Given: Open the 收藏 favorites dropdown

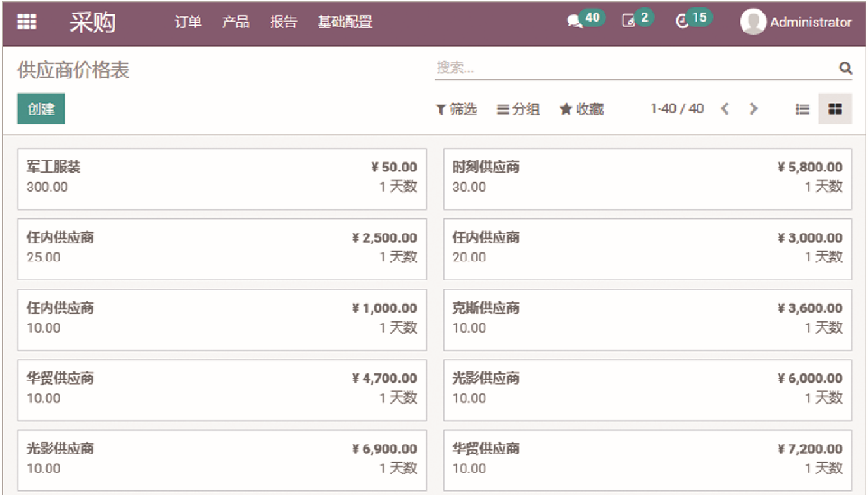Looking at the screenshot, I should point(581,109).
